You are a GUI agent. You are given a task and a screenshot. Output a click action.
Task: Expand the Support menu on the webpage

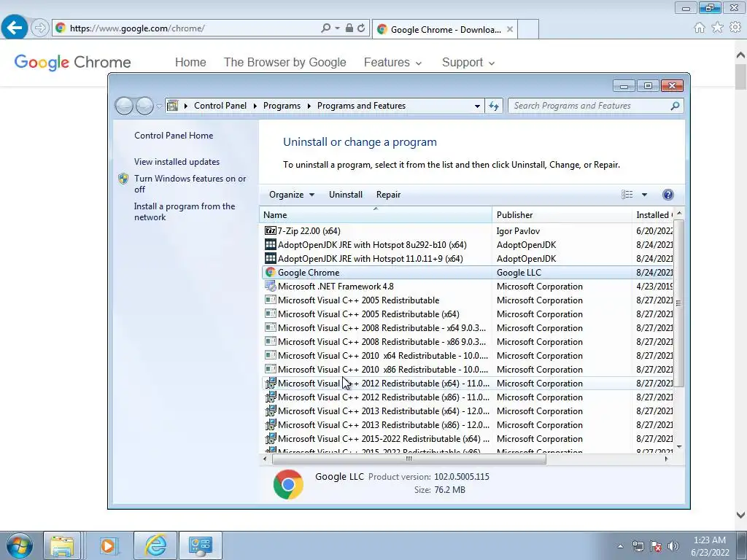(x=468, y=63)
